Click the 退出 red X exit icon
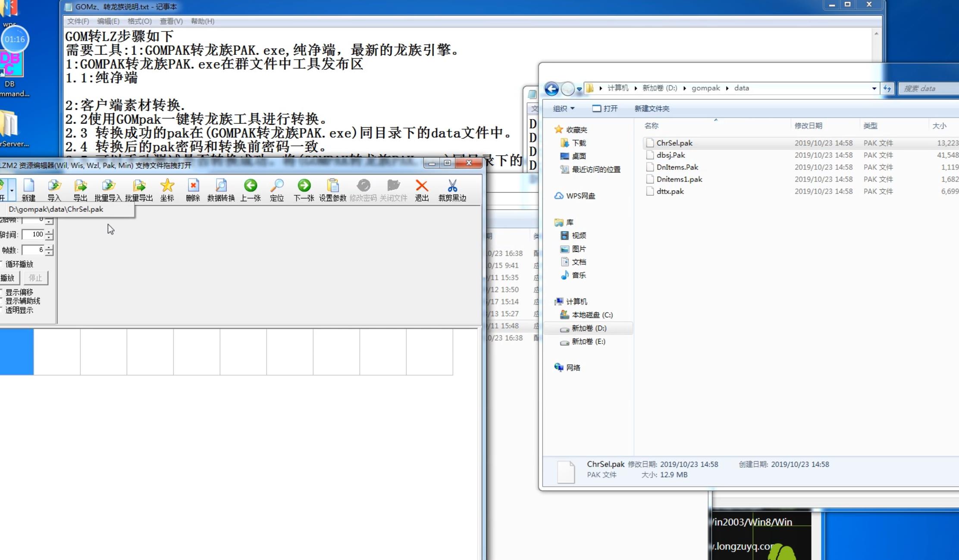This screenshot has height=560, width=959. tap(422, 190)
